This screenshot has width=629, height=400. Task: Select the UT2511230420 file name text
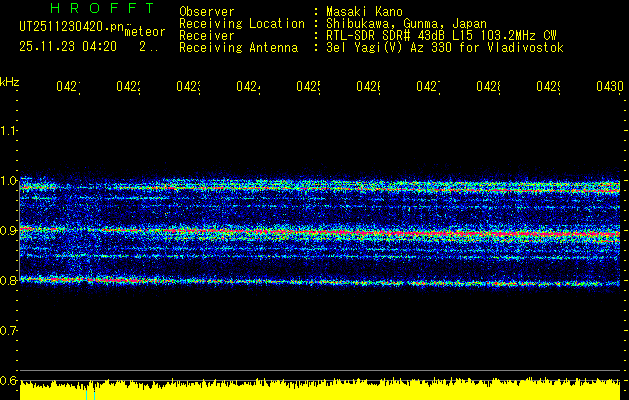click(x=72, y=27)
